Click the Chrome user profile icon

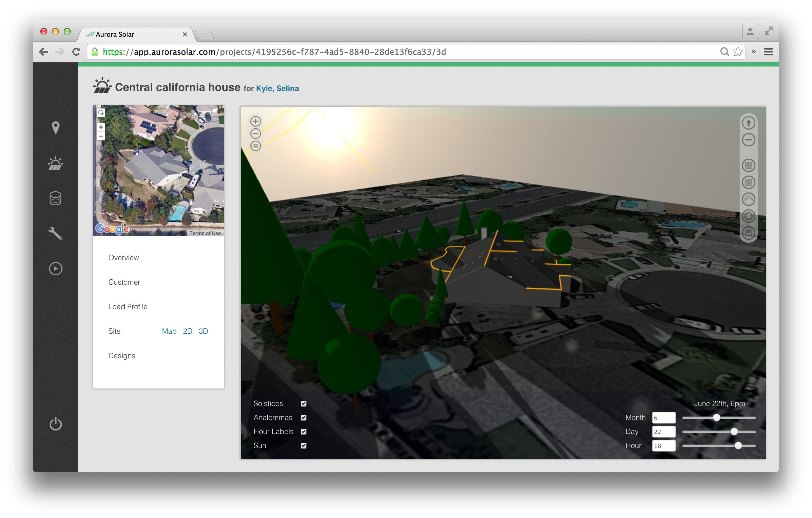click(750, 32)
